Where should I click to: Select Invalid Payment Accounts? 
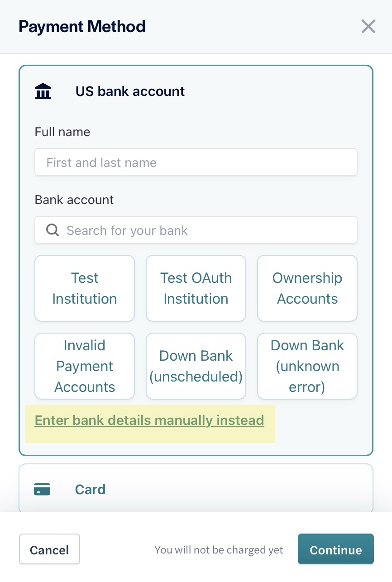tap(84, 366)
